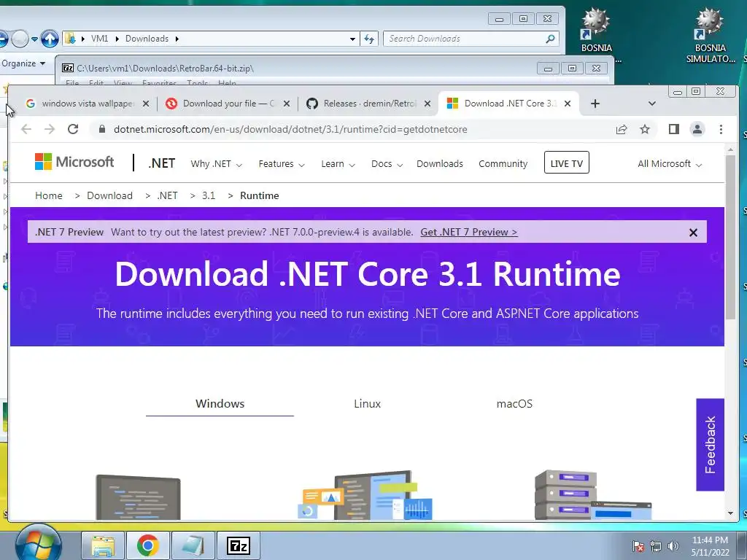
Task: Open Get .NET 7 Preview link
Action: (x=469, y=232)
